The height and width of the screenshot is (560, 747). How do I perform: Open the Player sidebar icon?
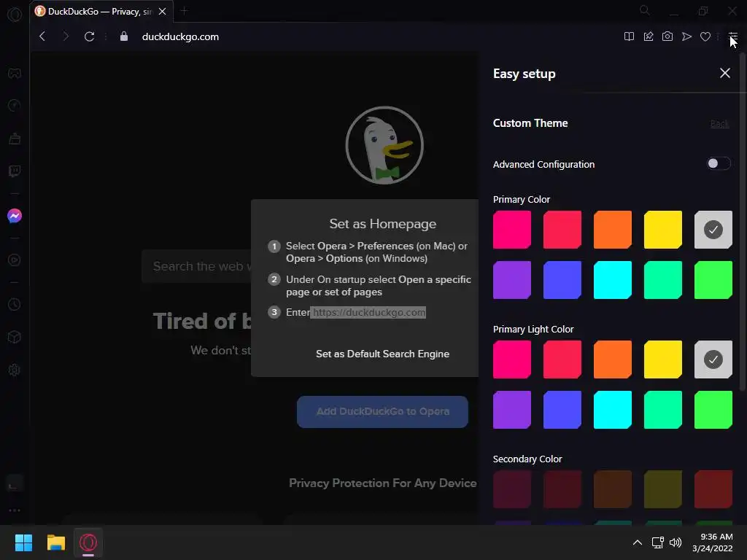15,260
